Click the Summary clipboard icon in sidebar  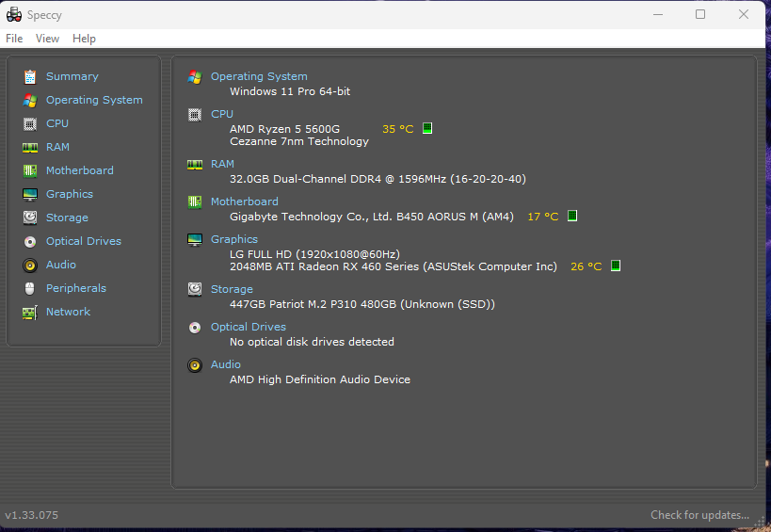30,76
